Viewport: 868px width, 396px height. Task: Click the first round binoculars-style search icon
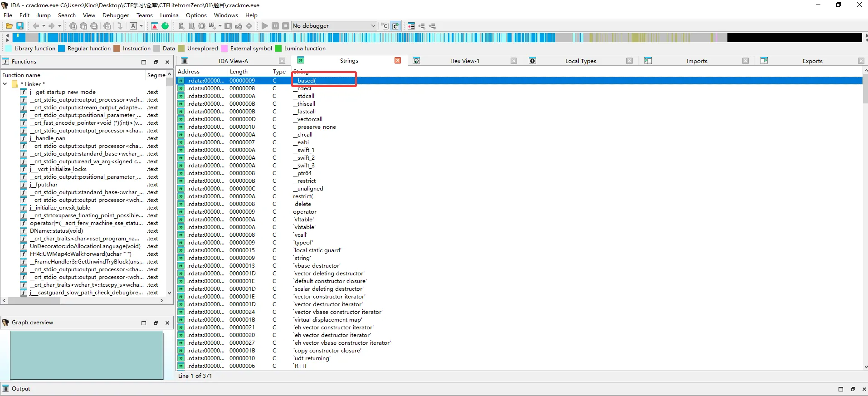click(x=73, y=26)
